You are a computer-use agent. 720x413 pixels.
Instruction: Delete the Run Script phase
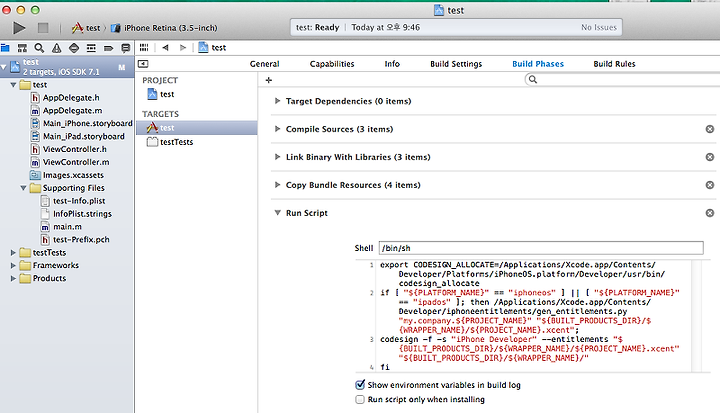(710, 213)
